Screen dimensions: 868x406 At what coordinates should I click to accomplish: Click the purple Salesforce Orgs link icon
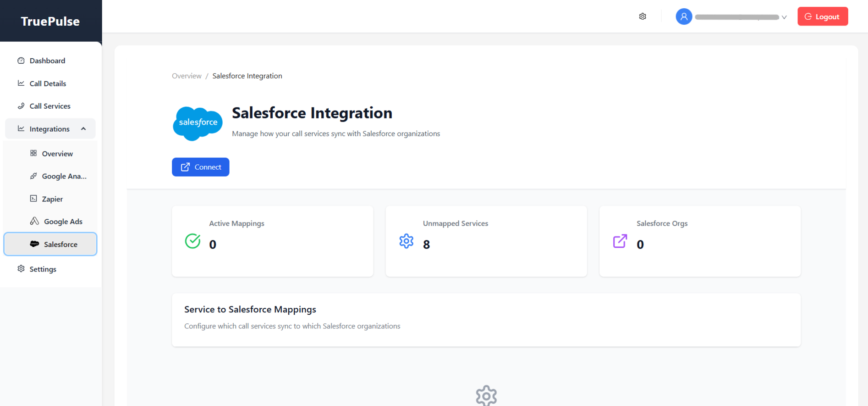point(620,241)
